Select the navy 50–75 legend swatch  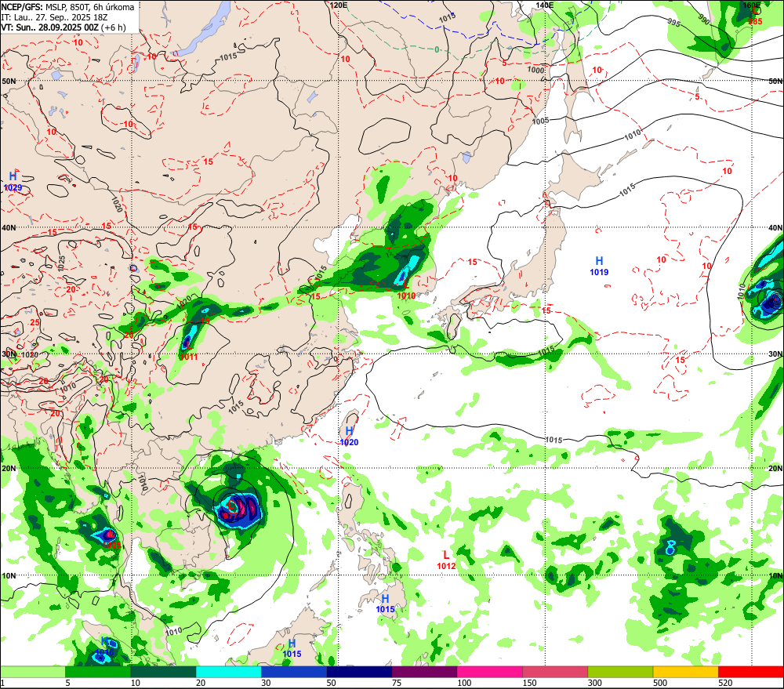point(359,672)
